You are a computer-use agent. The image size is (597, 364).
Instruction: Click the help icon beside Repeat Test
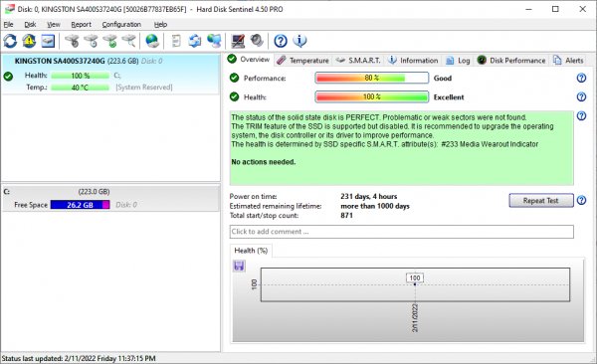coord(581,200)
